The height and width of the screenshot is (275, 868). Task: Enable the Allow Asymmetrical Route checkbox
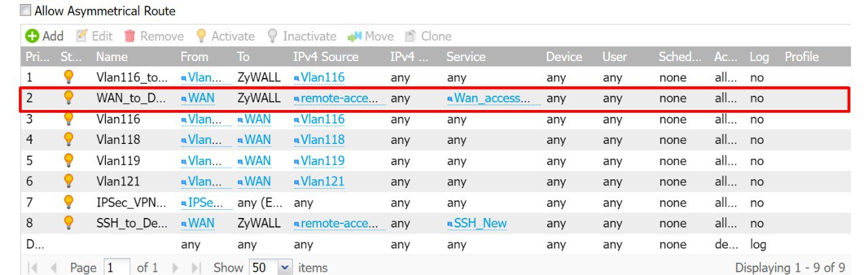click(26, 11)
